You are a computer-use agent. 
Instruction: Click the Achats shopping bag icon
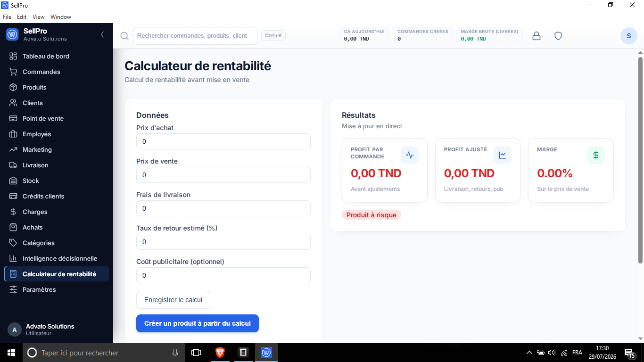coord(13,227)
